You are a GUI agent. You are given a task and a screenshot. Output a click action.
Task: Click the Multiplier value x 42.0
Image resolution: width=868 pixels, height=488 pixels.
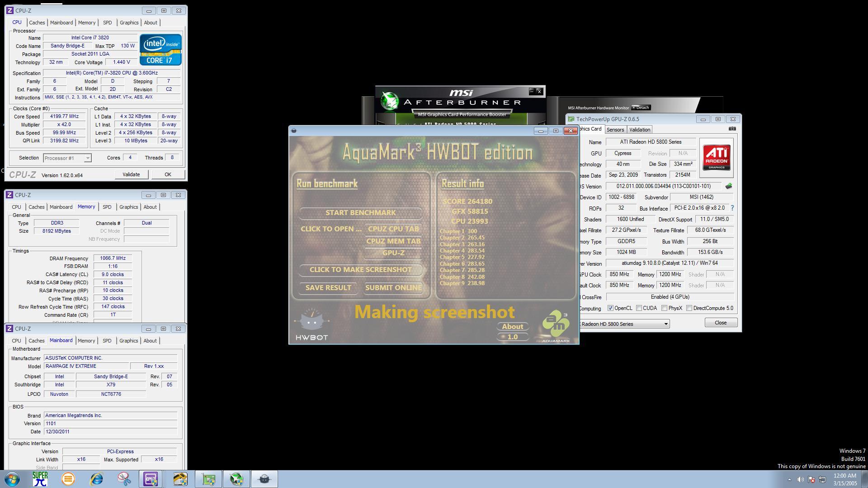(x=64, y=124)
